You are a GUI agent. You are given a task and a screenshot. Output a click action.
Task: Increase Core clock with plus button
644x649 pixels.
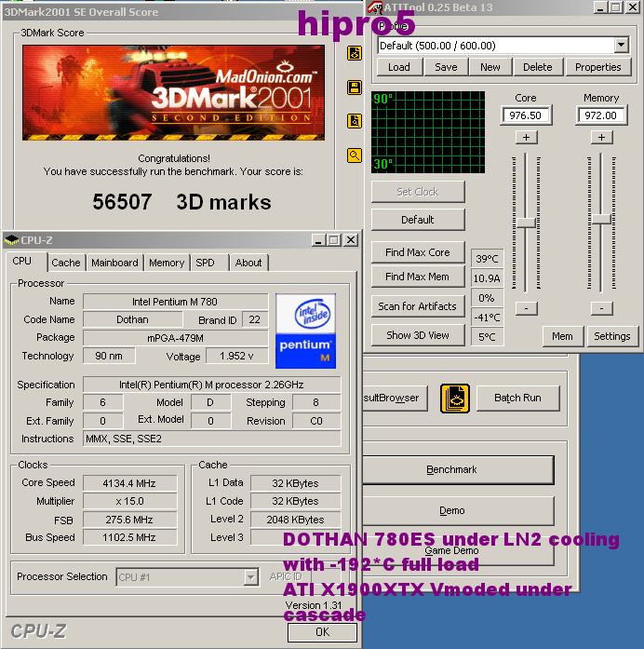[527, 138]
